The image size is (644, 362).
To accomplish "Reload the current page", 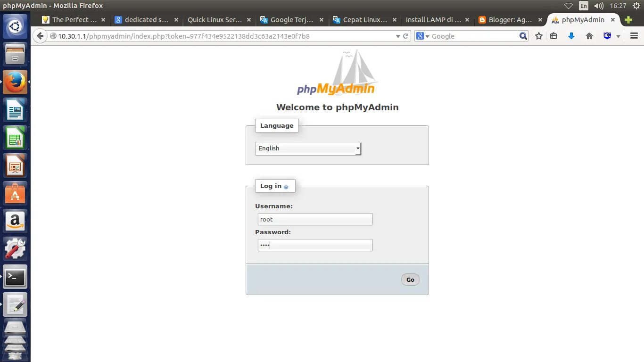I will click(x=405, y=36).
